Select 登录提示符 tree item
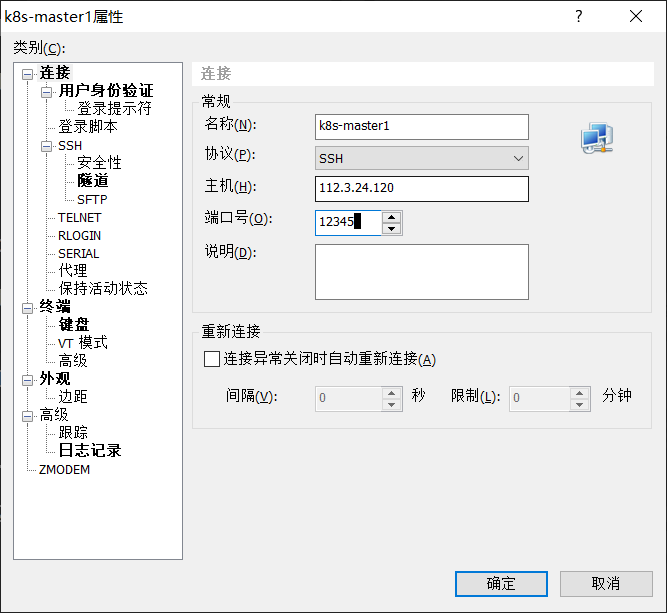The width and height of the screenshot is (667, 613). [114, 108]
